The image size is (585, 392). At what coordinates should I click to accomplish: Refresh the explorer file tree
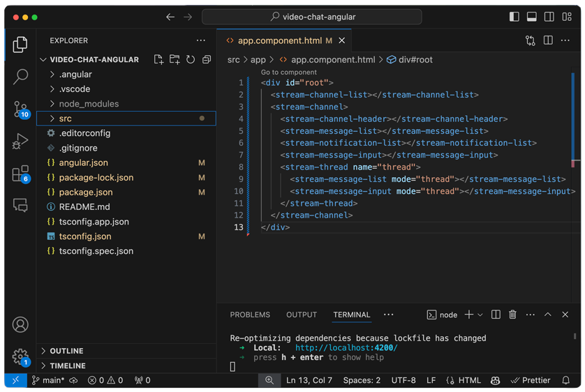coord(191,59)
